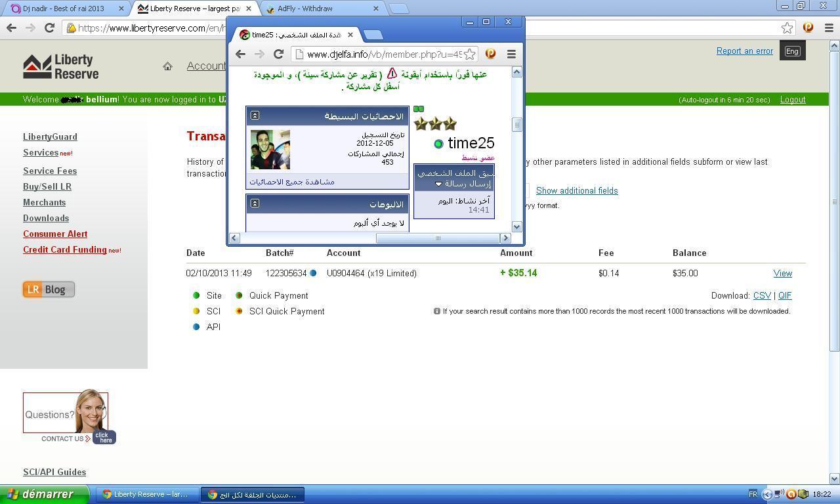
Task: Select the time25 profile tab
Action: pyautogui.click(x=297, y=35)
